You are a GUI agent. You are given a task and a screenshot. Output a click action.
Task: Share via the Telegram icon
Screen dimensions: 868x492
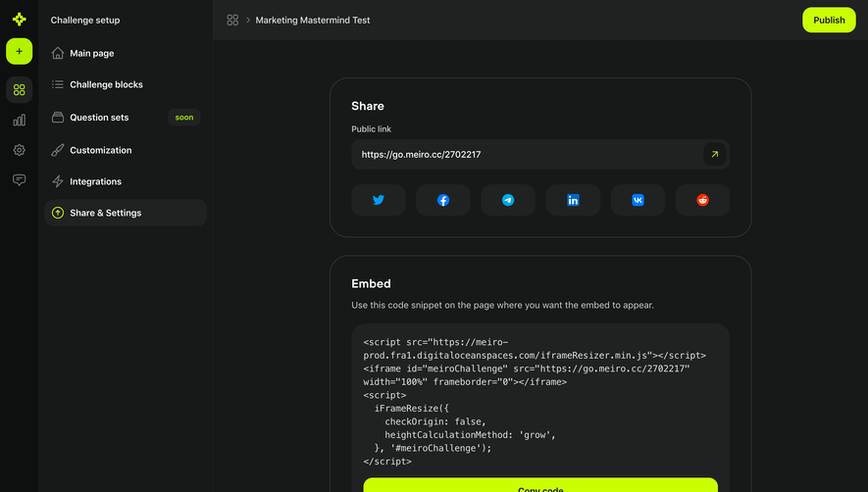click(508, 200)
